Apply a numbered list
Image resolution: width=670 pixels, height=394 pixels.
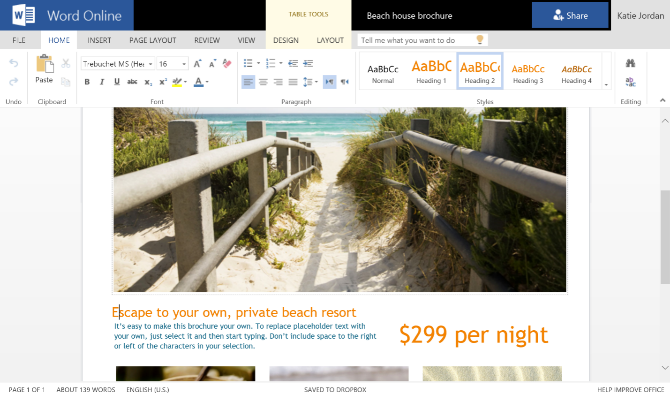[270, 63]
